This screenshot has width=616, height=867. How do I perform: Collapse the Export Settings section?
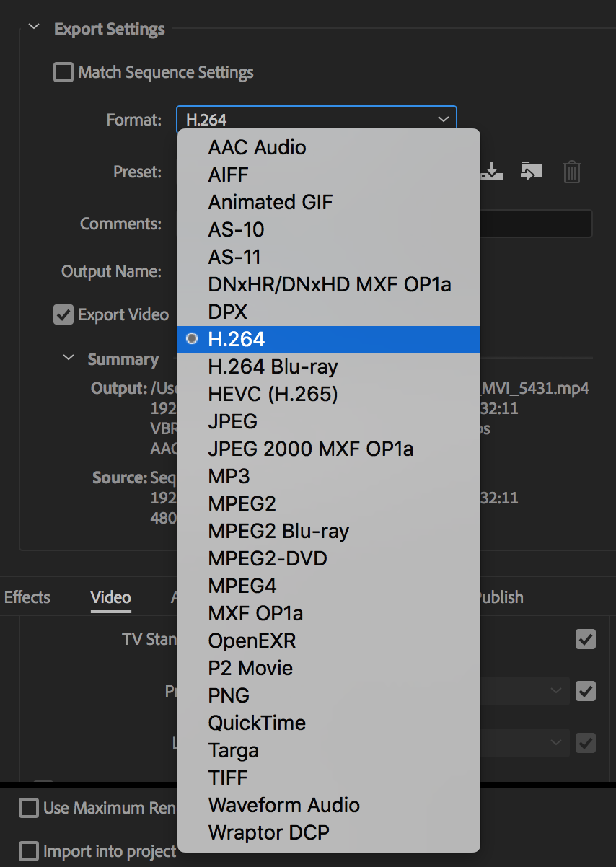[33, 28]
